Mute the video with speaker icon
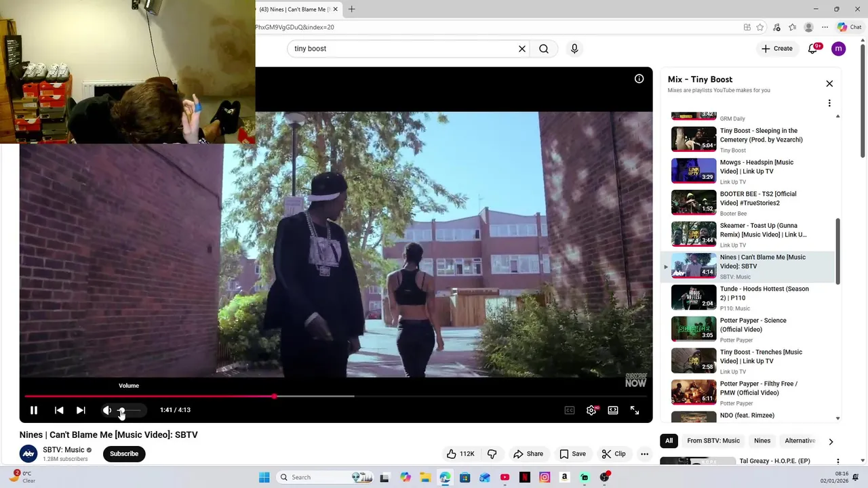Screen dimensions: 868x488 tap(106, 410)
